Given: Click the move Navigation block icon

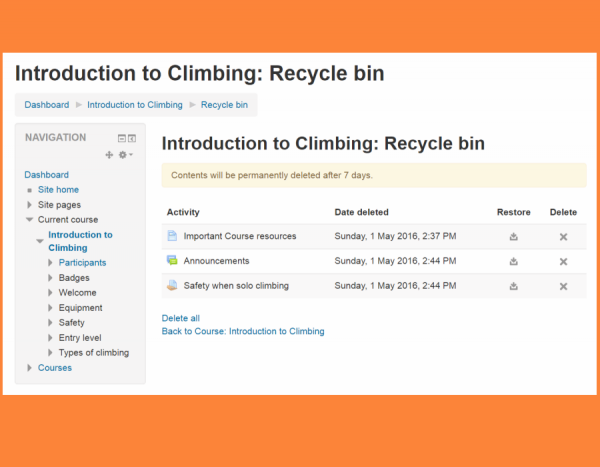Looking at the screenshot, I should pyautogui.click(x=110, y=155).
